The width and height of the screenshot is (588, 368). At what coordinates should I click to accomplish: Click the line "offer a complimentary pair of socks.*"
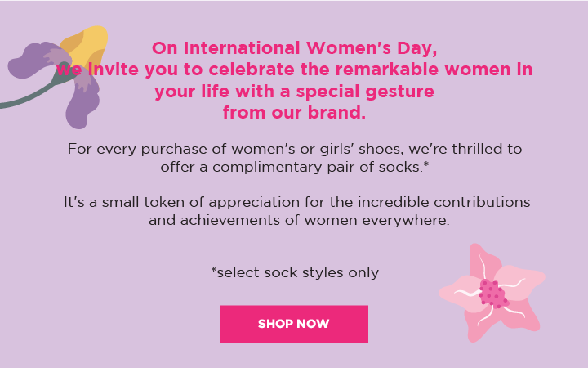[295, 167]
